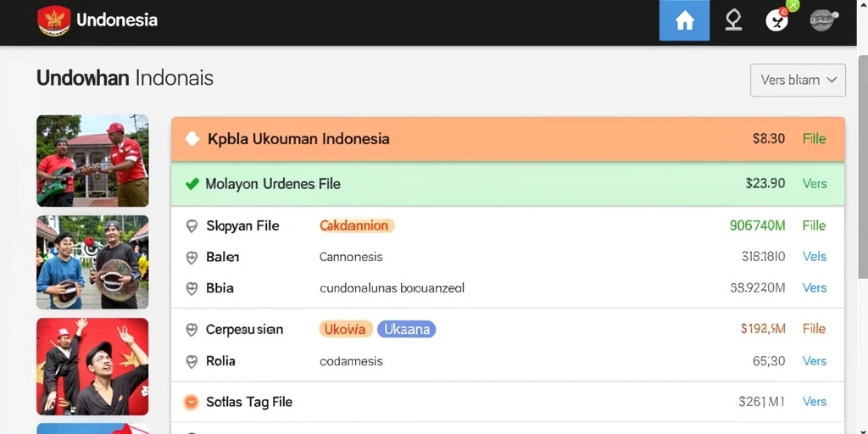Click the Vers link in the Molayon Urdenes row
The height and width of the screenshot is (434, 868).
(815, 183)
